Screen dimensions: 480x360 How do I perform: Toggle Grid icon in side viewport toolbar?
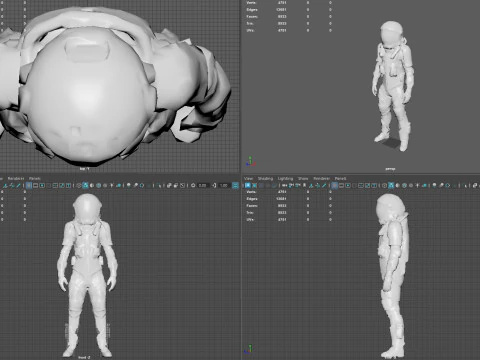click(334, 185)
